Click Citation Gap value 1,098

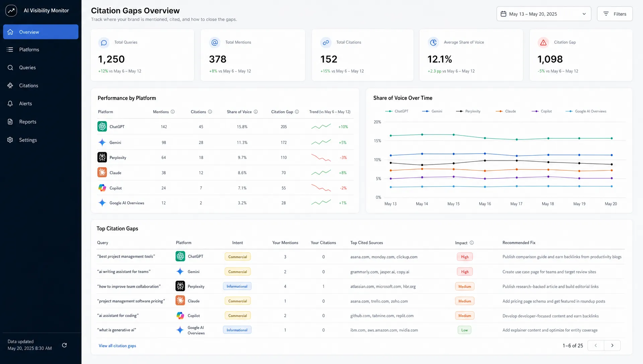coord(550,59)
